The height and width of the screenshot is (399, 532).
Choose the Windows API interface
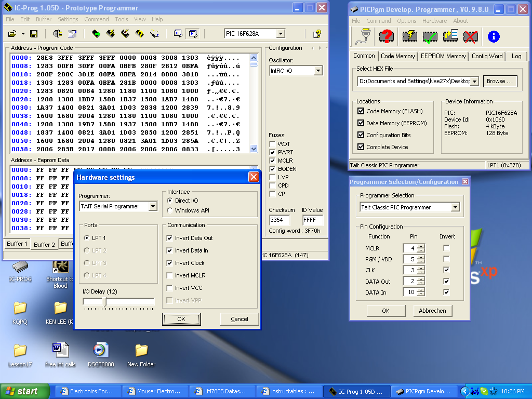170,211
